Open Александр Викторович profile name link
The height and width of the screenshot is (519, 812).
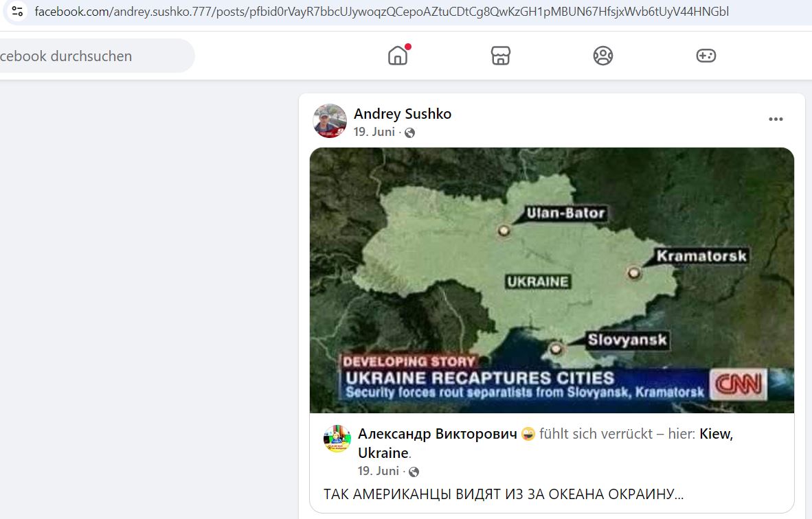click(x=437, y=434)
